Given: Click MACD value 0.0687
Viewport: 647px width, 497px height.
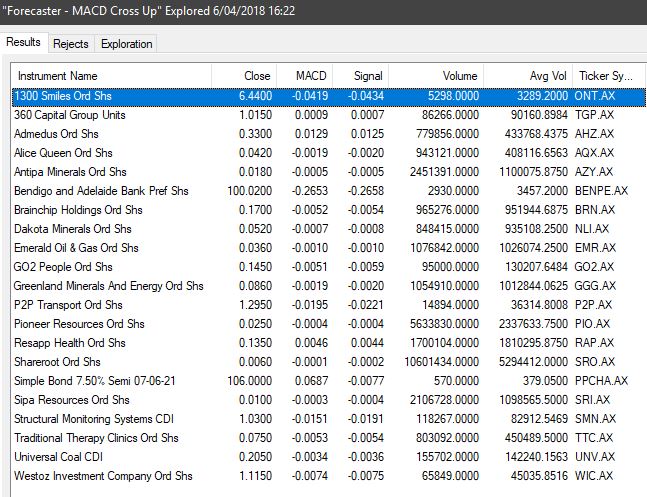Looking at the screenshot, I should (x=312, y=381).
